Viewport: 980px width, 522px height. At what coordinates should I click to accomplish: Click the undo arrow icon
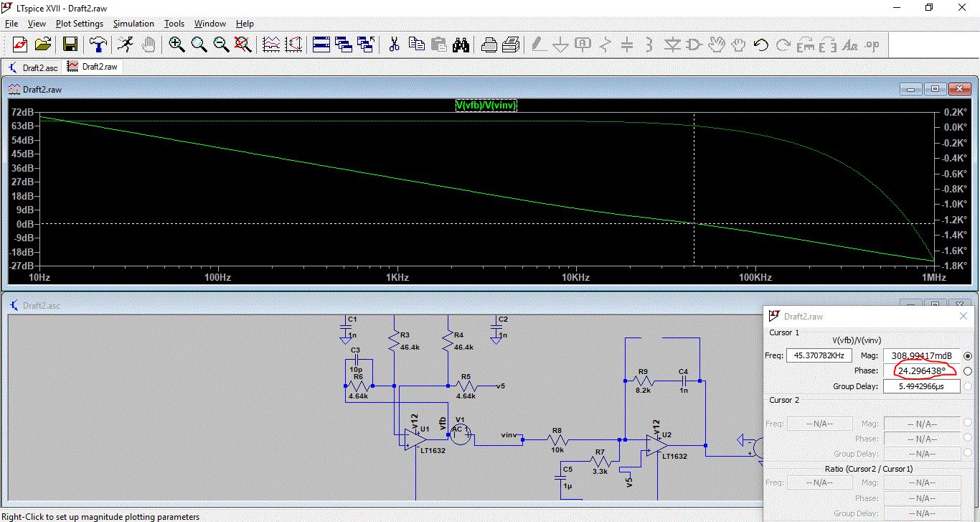760,45
